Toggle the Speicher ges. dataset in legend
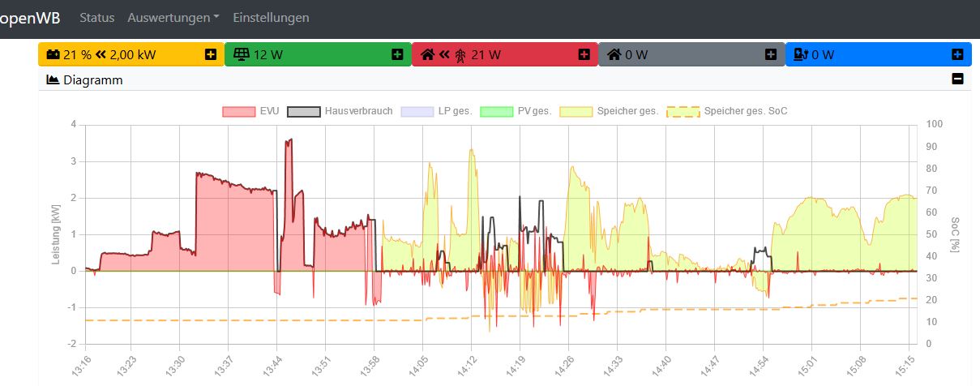This screenshot has width=980, height=386. 608,111
